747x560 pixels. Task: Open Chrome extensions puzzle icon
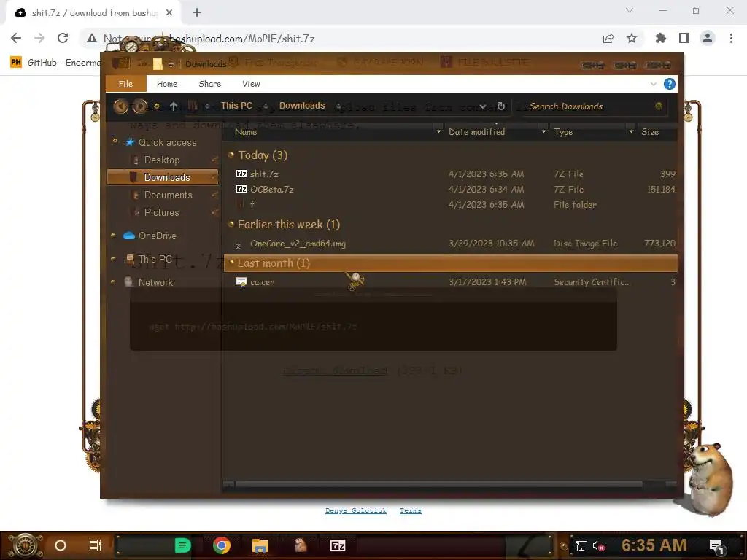click(661, 38)
